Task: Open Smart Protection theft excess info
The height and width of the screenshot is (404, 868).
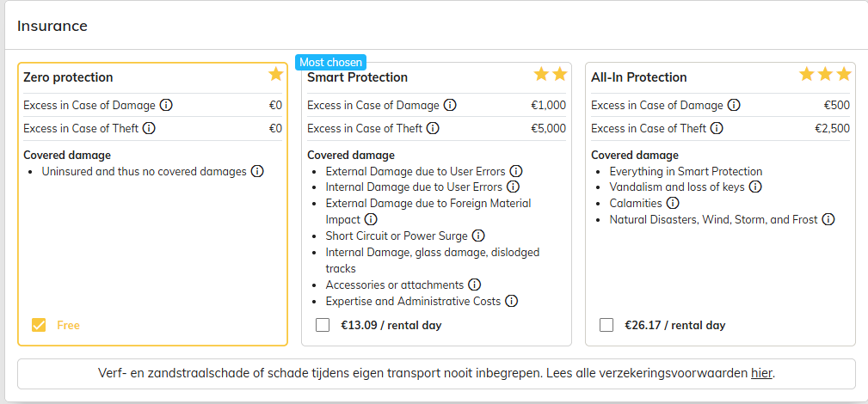Action: point(433,128)
